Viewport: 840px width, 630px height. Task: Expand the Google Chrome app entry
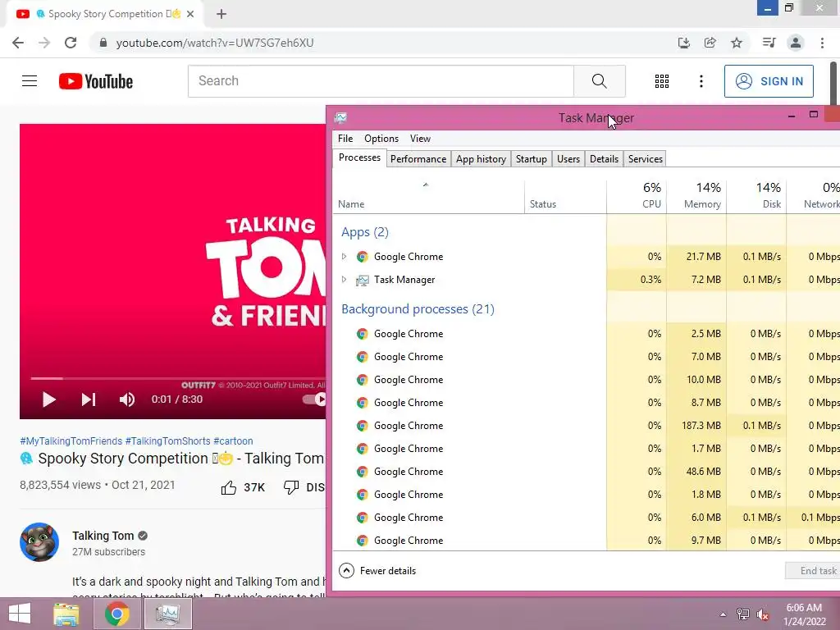point(344,257)
